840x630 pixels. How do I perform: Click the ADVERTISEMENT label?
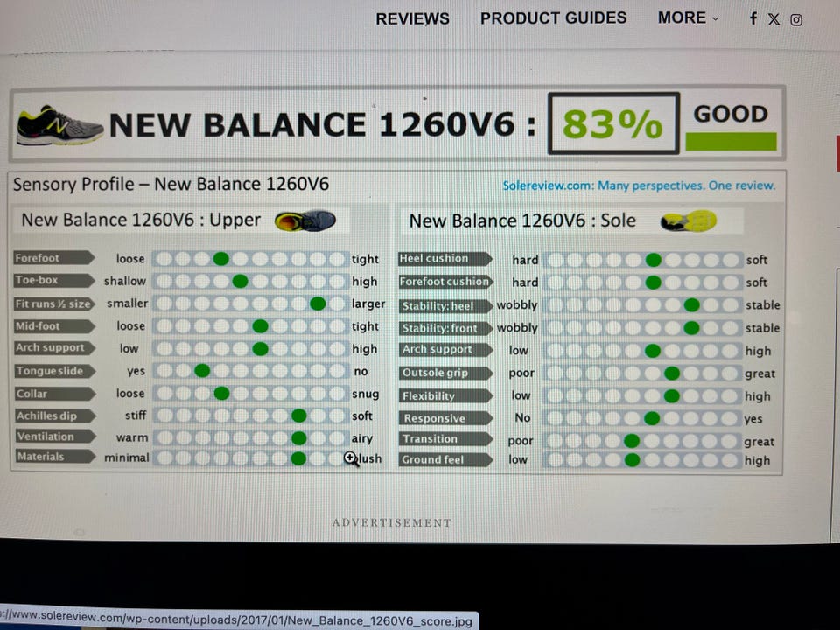392,523
